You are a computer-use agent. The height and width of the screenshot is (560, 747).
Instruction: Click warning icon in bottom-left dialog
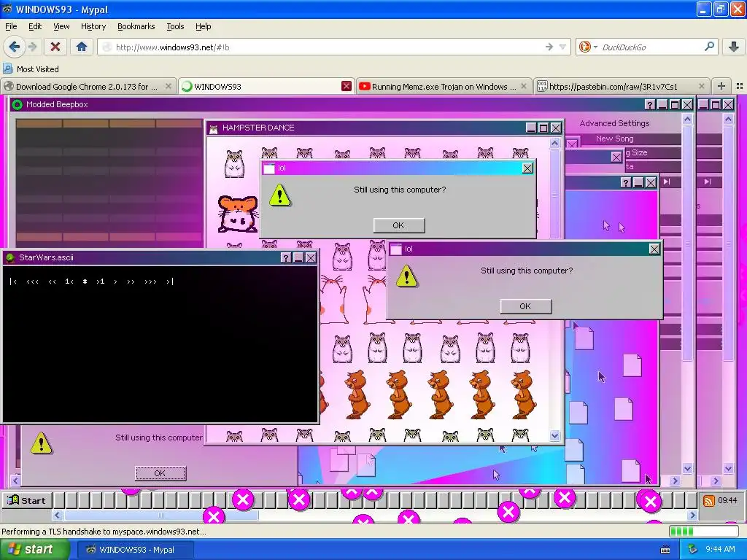[x=42, y=443]
